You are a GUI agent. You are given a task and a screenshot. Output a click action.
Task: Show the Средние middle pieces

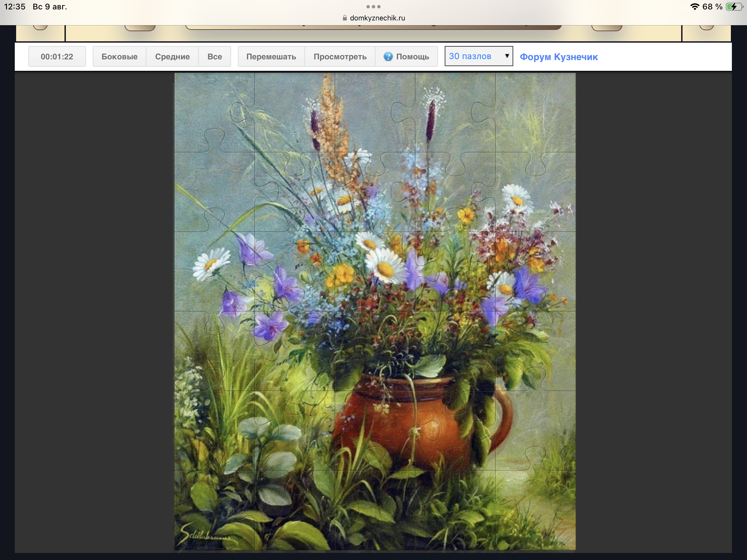coord(172,56)
